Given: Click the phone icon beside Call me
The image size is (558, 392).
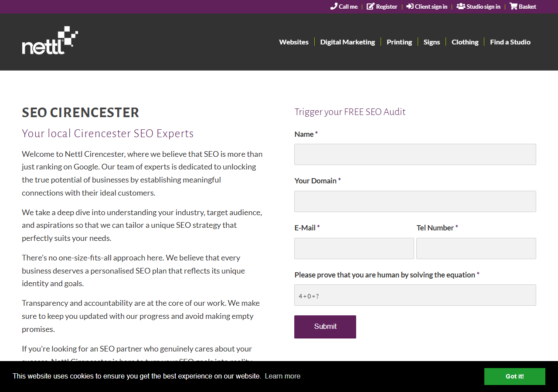Looking at the screenshot, I should pyautogui.click(x=333, y=7).
